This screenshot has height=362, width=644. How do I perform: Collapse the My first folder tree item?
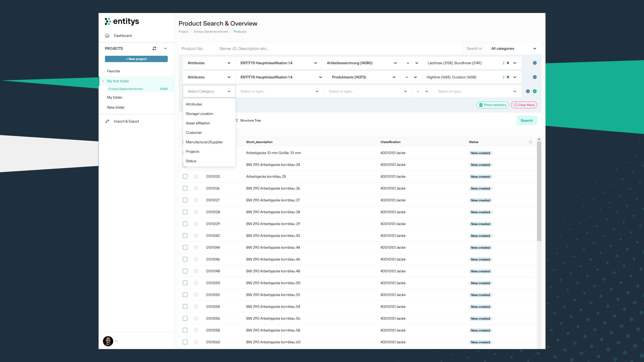point(103,81)
